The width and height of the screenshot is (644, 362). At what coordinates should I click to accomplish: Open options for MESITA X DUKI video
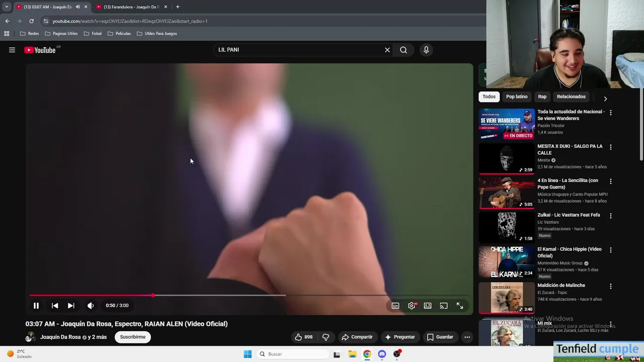[611, 147]
